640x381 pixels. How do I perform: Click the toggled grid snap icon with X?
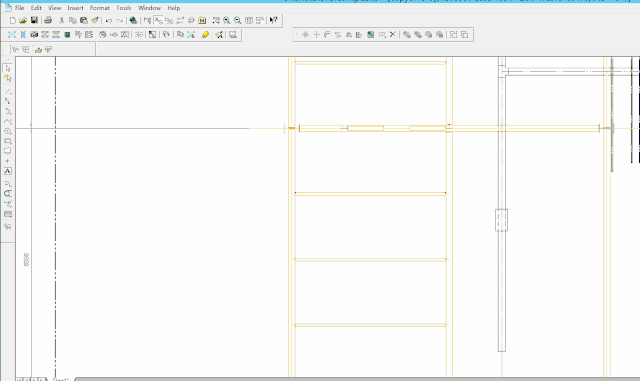pos(158,20)
